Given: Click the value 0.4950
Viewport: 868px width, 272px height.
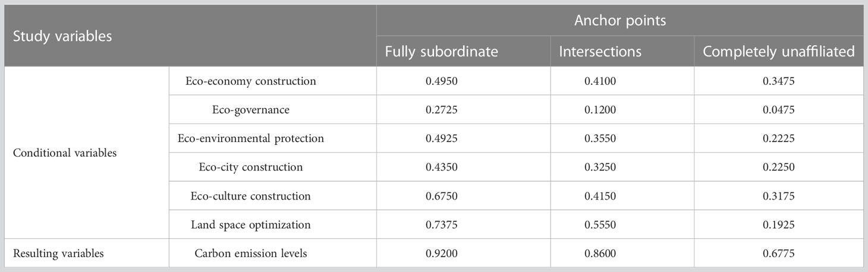Looking at the screenshot, I should pos(438,81).
